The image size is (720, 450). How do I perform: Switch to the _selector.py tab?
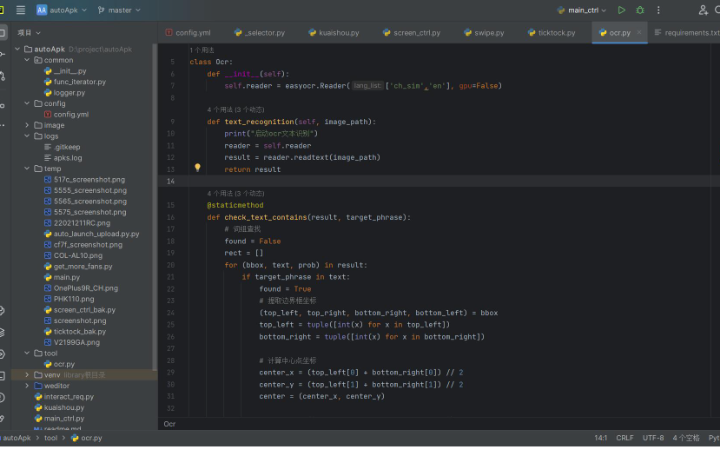259,33
